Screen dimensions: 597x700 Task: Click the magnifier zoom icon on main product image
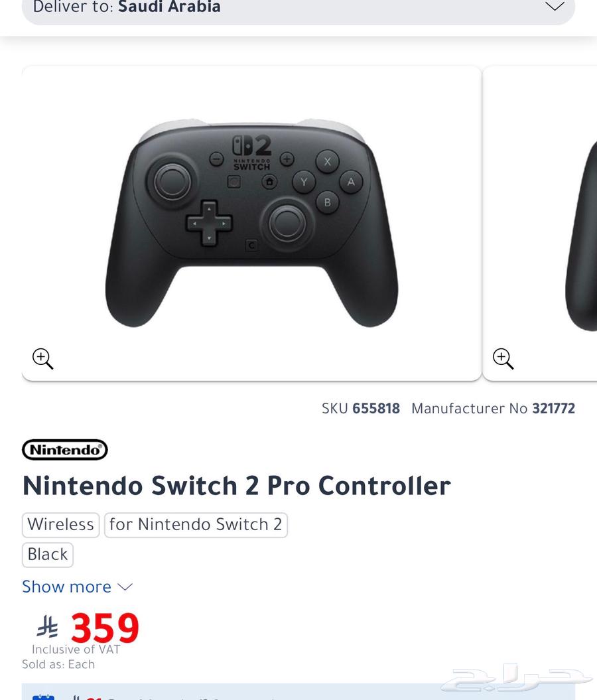click(x=42, y=358)
